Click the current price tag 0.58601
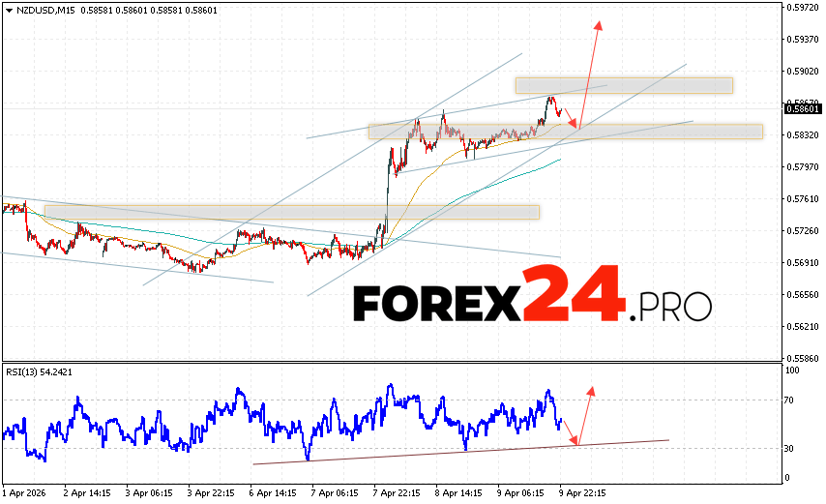Image resolution: width=826 pixels, height=504 pixels. click(802, 110)
